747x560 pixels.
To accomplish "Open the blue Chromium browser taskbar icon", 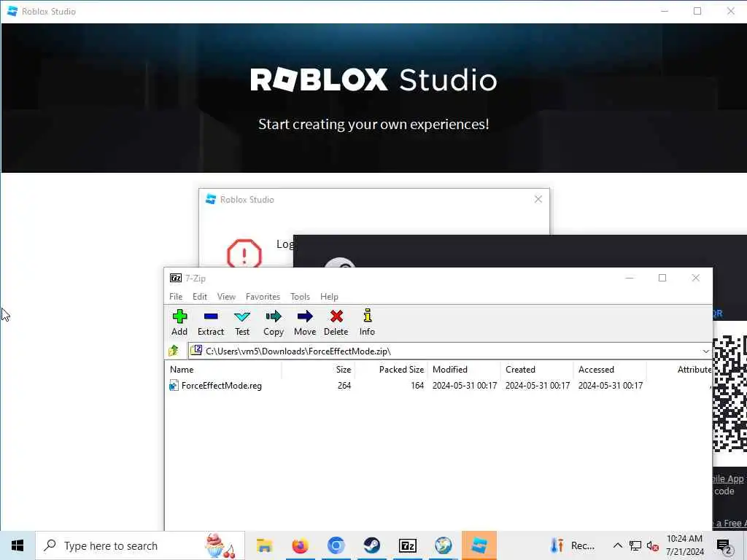I will [336, 545].
